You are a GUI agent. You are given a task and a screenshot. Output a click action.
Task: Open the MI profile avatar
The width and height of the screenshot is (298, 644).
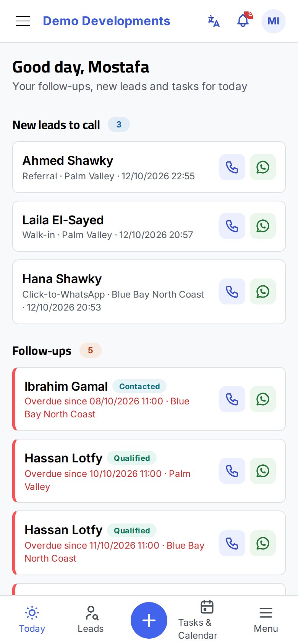click(274, 21)
